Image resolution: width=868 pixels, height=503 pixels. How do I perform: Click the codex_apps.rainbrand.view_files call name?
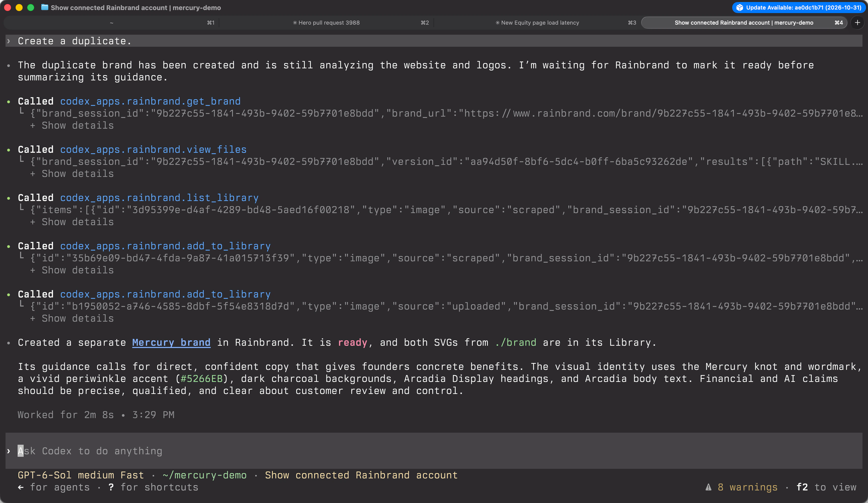[x=153, y=149]
